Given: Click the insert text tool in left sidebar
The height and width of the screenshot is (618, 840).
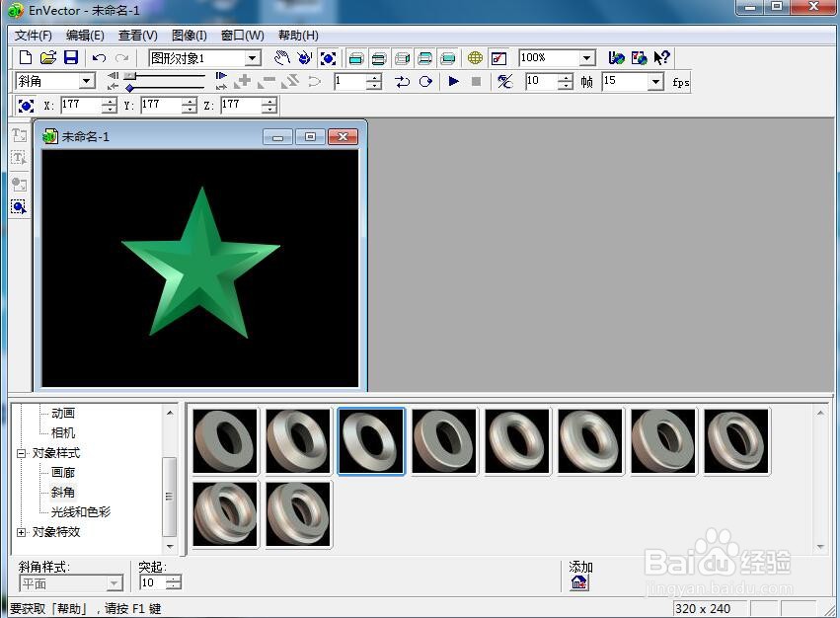Looking at the screenshot, I should (20, 135).
